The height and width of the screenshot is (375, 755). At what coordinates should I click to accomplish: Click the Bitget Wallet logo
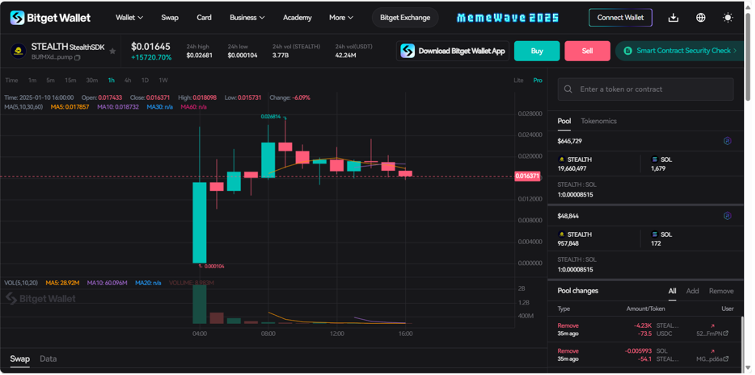[x=50, y=18]
